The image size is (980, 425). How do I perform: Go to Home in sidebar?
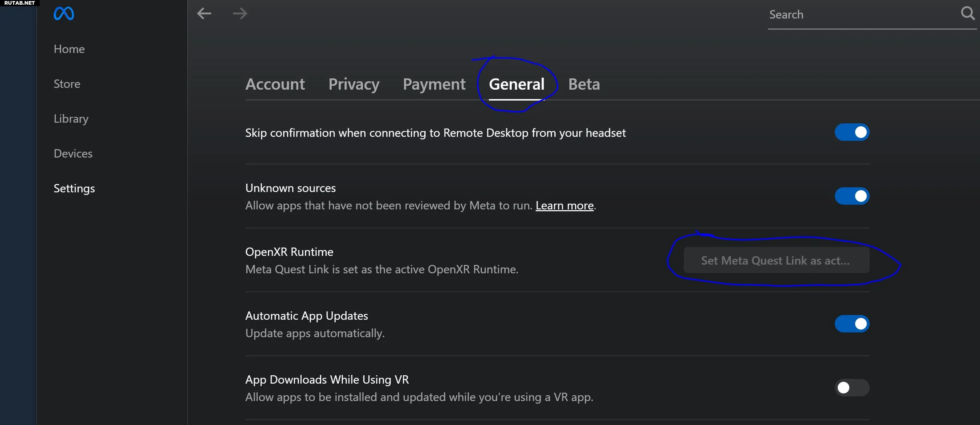pos(69,49)
